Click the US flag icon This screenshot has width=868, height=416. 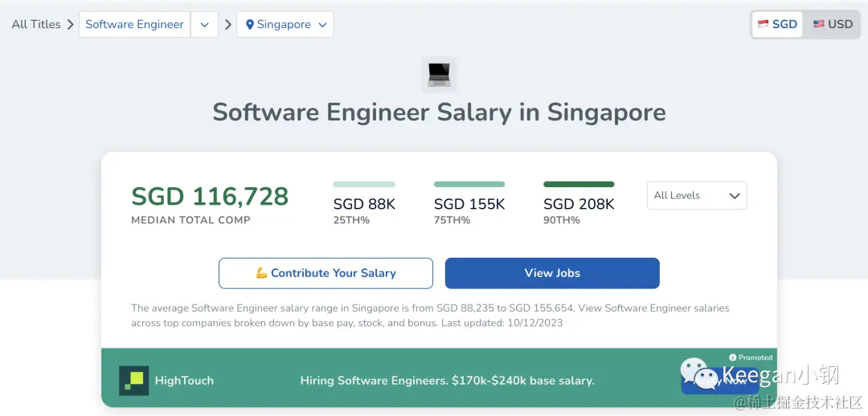tap(818, 24)
